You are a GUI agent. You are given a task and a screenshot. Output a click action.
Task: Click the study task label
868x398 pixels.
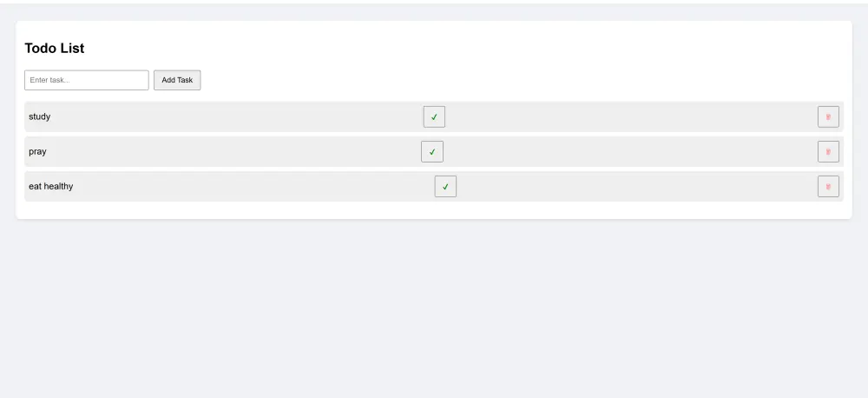[x=40, y=116]
